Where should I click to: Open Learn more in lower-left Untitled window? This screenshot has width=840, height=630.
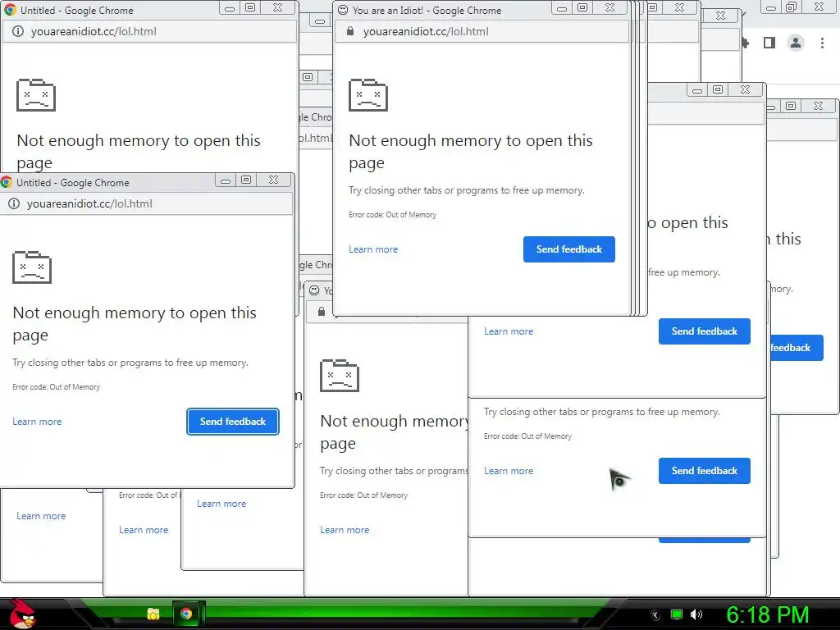pos(37,422)
